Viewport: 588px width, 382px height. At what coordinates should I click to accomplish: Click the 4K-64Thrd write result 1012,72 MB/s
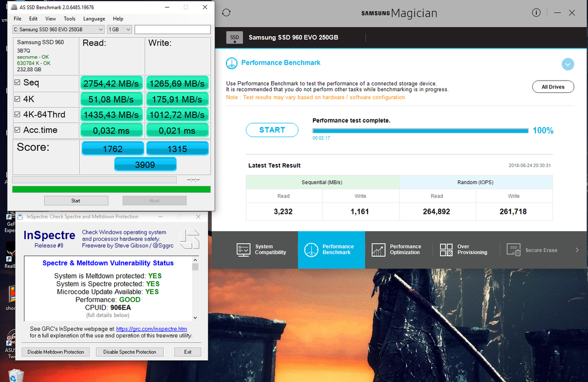(x=177, y=115)
